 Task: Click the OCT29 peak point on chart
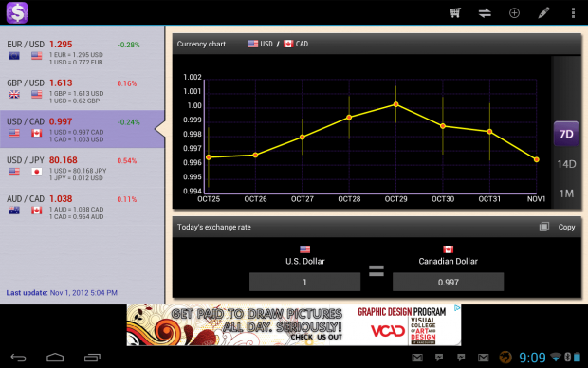click(x=395, y=104)
